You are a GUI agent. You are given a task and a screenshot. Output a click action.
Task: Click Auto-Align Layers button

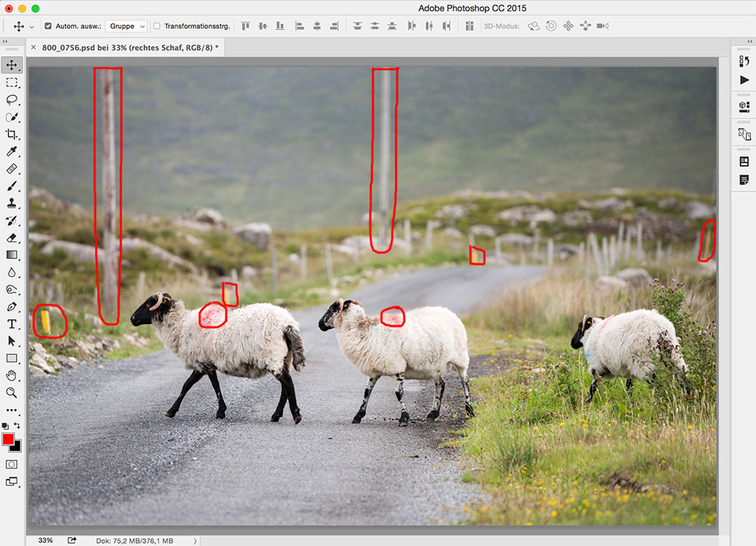point(469,26)
